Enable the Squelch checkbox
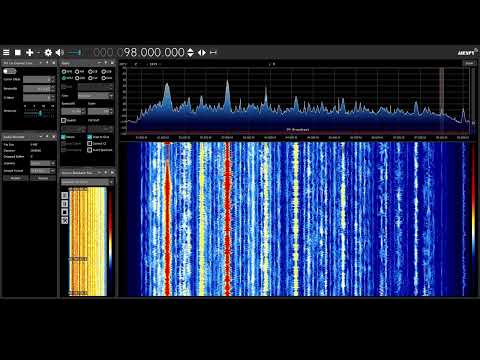 (x=64, y=120)
